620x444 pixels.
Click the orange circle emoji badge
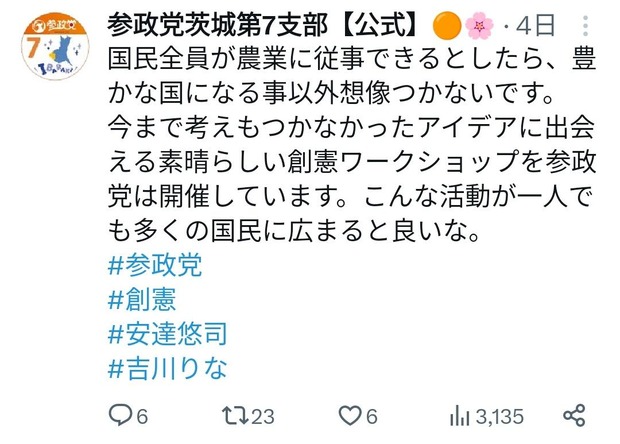point(447,25)
